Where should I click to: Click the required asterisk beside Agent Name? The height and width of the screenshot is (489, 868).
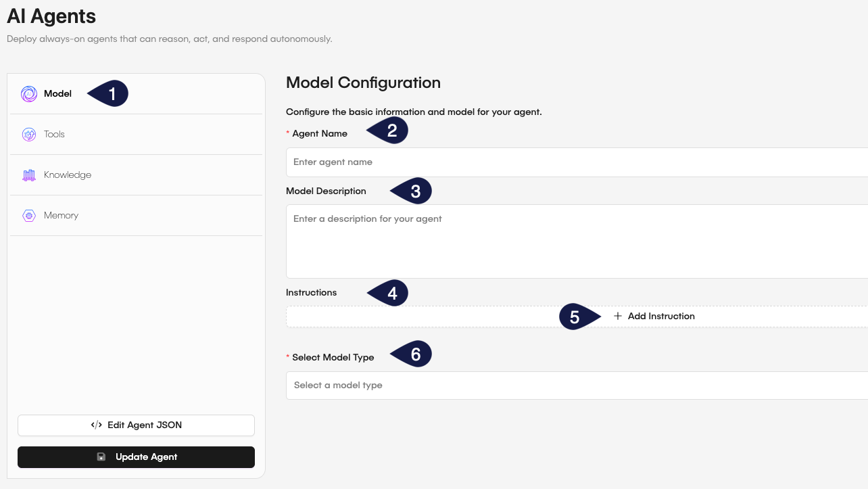tap(289, 133)
